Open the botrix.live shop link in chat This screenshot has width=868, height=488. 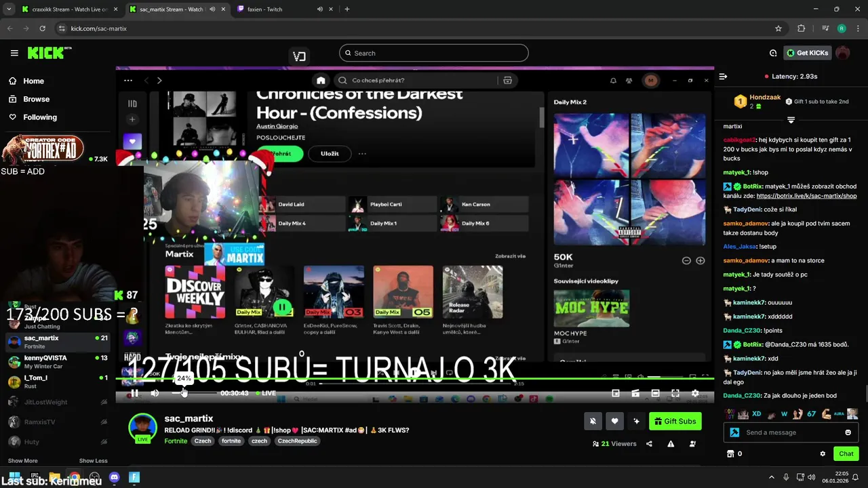[806, 196]
